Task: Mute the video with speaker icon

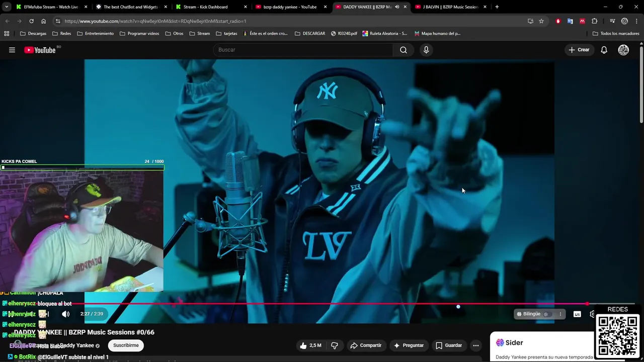Action: [x=65, y=314]
